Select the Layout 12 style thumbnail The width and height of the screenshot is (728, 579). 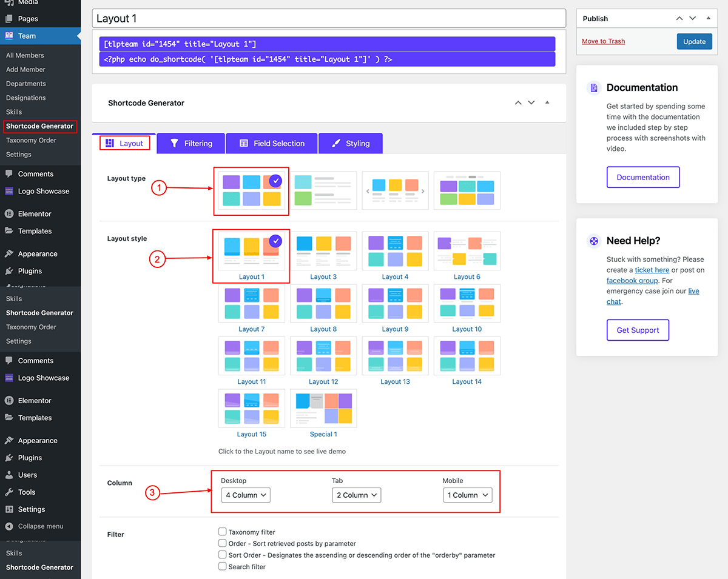[x=323, y=356]
